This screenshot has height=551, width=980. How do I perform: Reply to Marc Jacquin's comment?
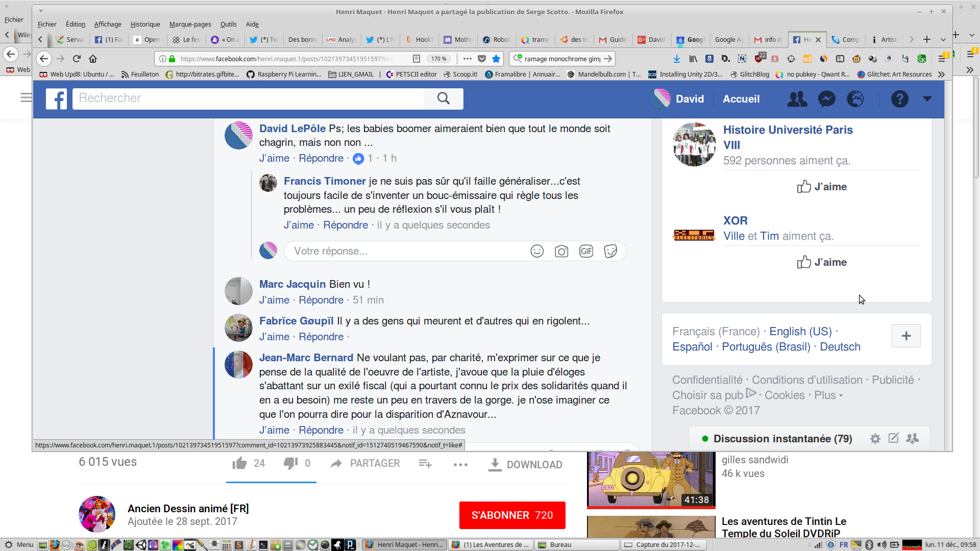321,300
